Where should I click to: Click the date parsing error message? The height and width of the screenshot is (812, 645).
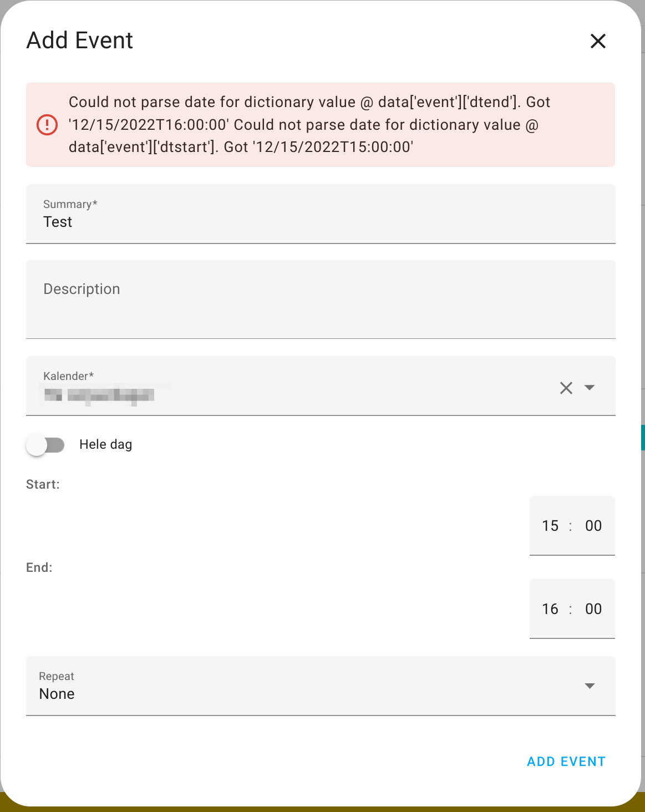pos(308,124)
